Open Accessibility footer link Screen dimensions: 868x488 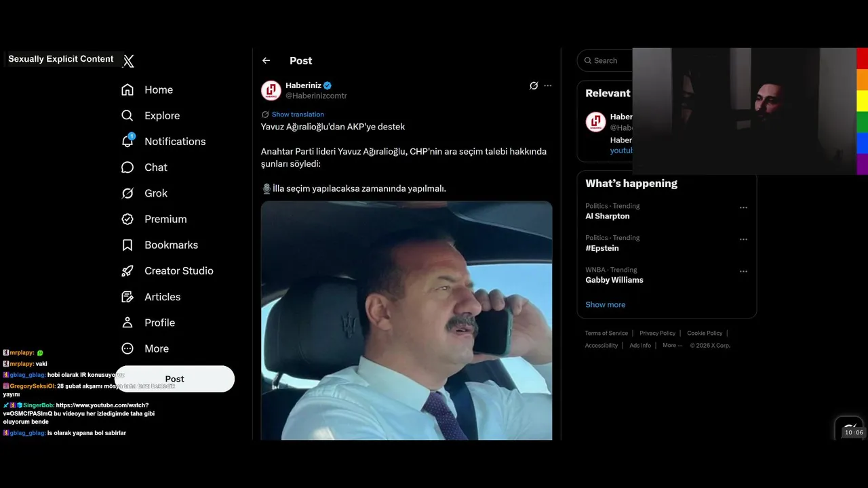coord(601,346)
